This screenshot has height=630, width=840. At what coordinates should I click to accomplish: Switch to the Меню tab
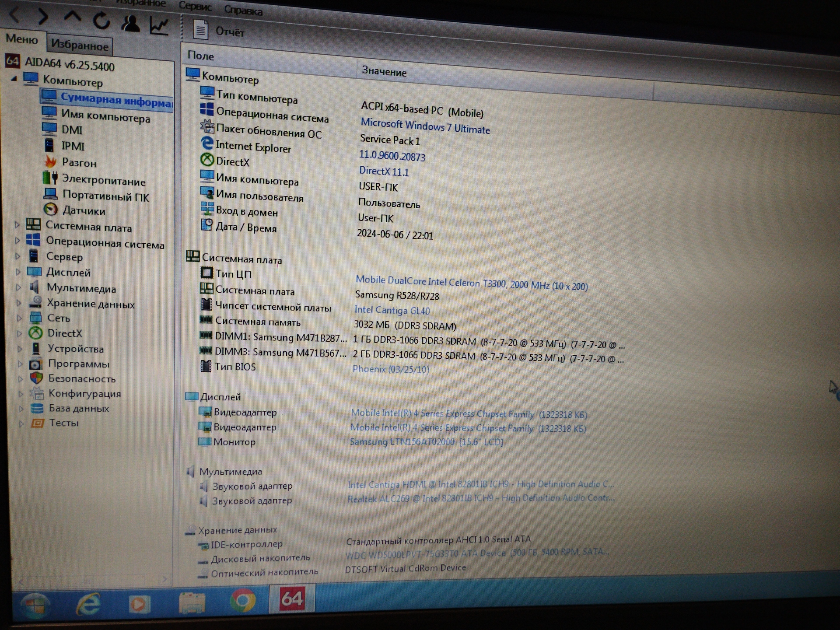point(22,39)
